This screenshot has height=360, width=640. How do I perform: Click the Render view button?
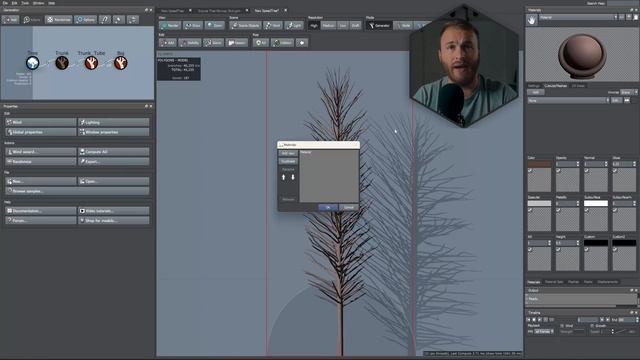point(170,25)
